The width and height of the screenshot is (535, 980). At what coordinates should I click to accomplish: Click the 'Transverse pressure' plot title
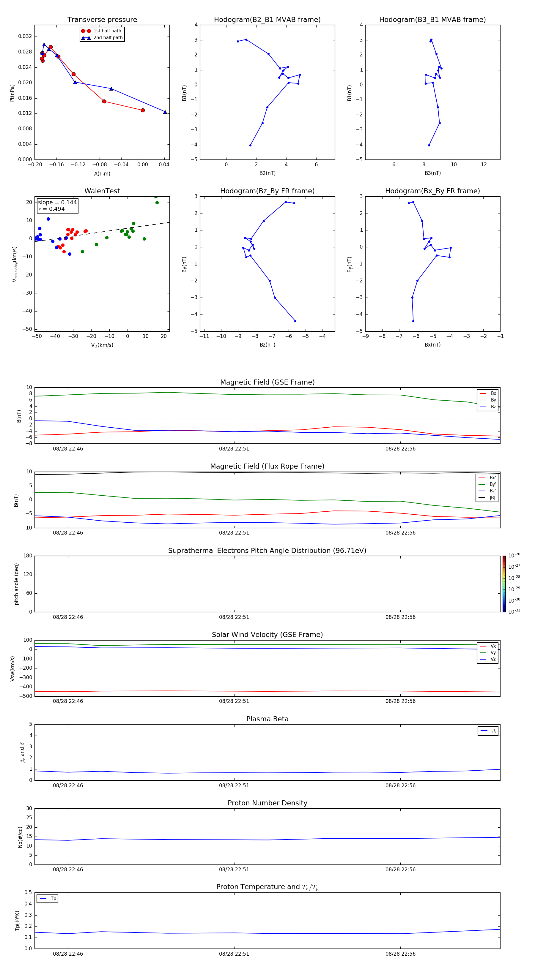pyautogui.click(x=102, y=20)
